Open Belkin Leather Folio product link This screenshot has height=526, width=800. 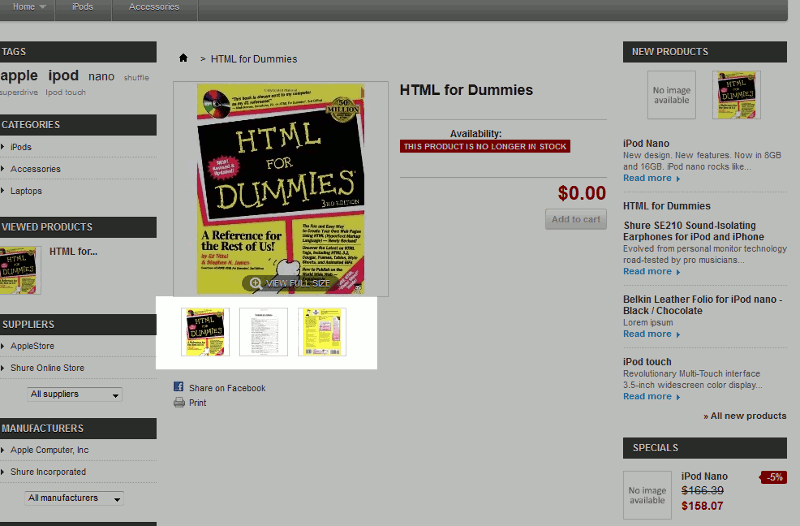click(x=703, y=305)
